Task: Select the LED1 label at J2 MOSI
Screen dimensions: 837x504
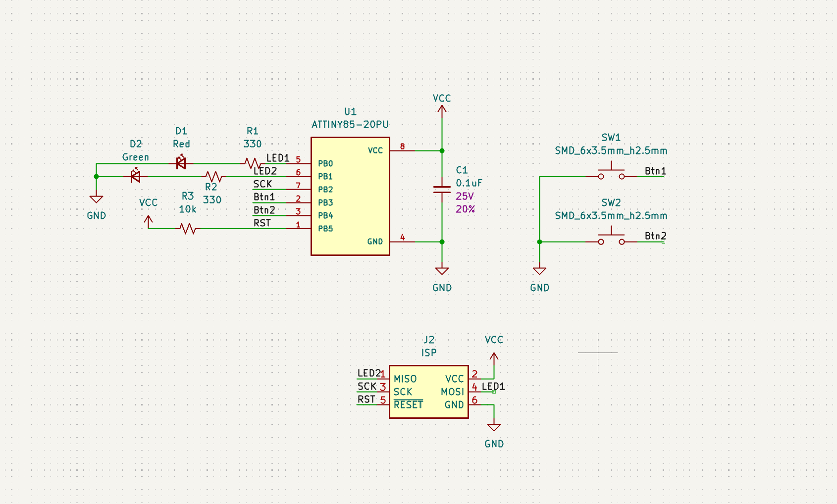Action: (x=493, y=386)
